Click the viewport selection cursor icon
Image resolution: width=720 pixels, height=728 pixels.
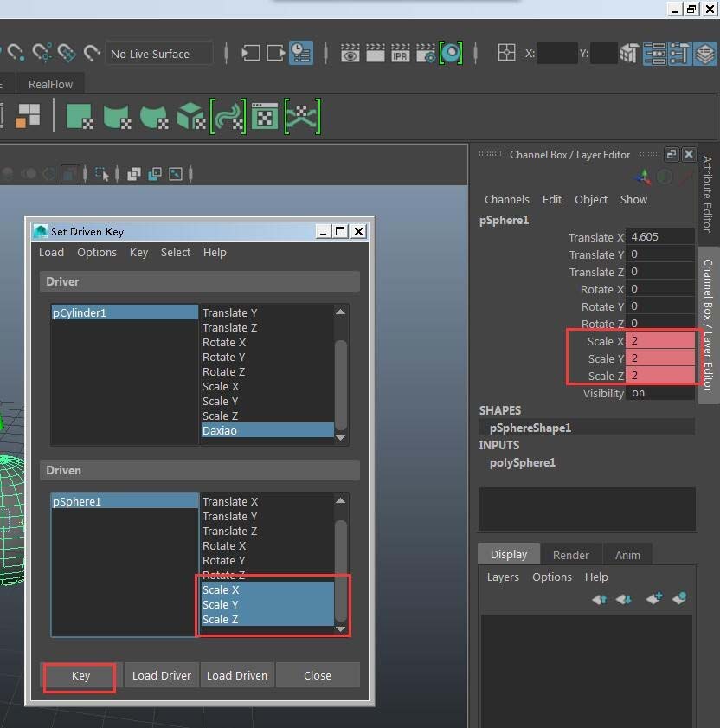click(101, 174)
